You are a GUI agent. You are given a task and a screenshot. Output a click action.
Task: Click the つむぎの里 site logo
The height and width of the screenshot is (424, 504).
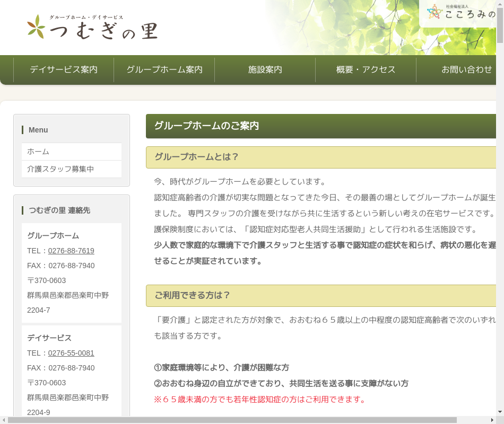pos(92,28)
